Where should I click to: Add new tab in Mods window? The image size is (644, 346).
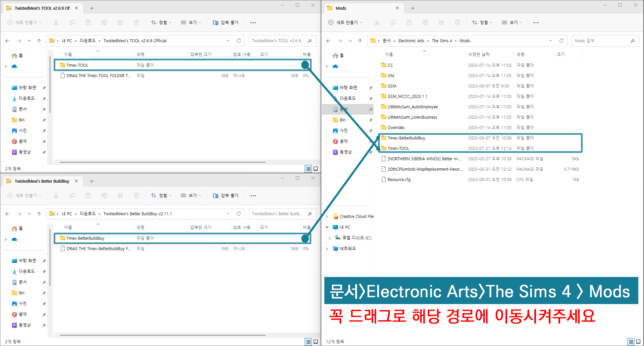click(x=413, y=8)
